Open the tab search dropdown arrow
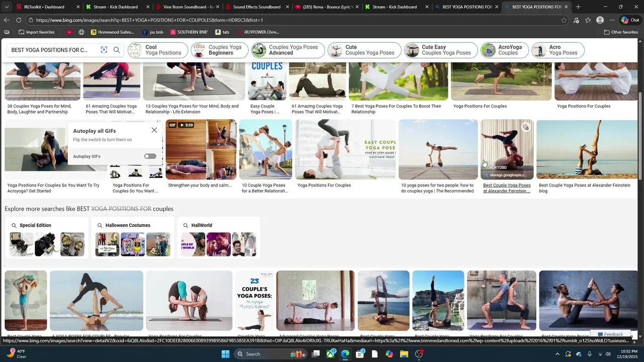The width and height of the screenshot is (644, 362). click(6, 7)
